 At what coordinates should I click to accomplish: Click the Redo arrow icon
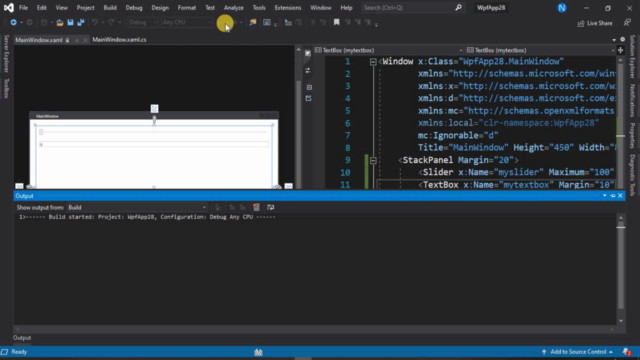111,22
